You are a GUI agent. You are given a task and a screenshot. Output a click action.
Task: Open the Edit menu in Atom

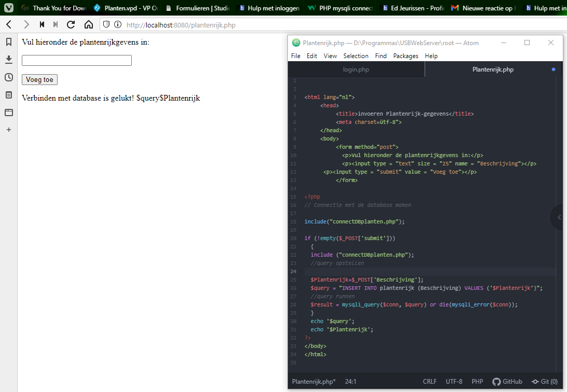click(x=312, y=55)
